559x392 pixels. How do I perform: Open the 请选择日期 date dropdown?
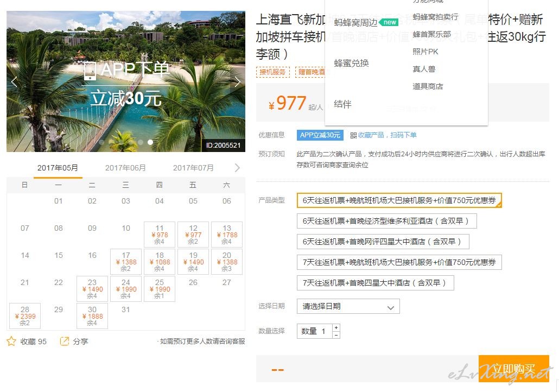click(348, 306)
